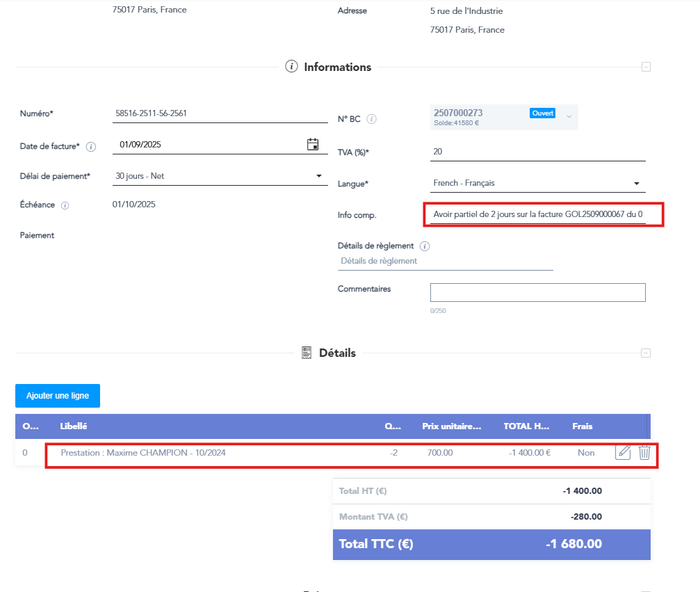The width and height of the screenshot is (700, 592).
Task: Delete the Prestation line using trash icon
Action: pyautogui.click(x=644, y=453)
